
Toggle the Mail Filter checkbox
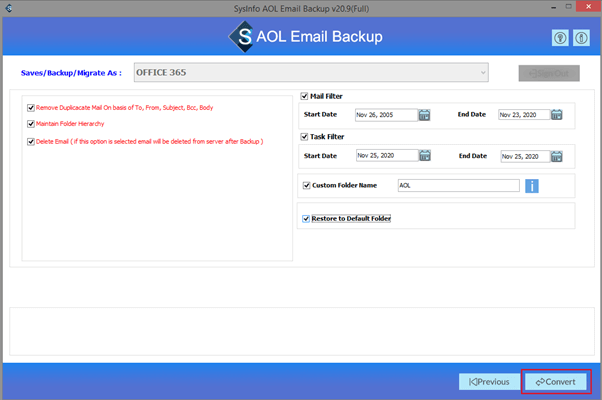coord(304,96)
